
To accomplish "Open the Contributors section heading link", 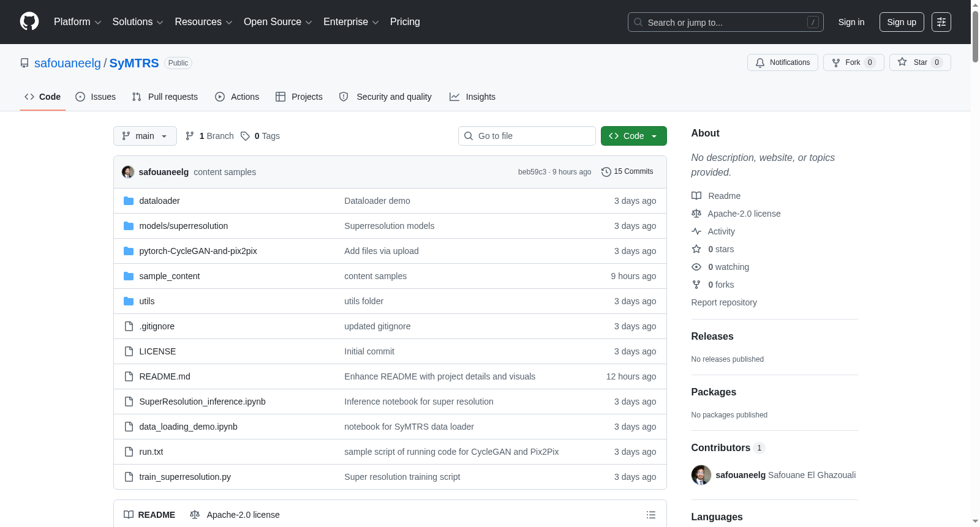I will click(x=728, y=447).
